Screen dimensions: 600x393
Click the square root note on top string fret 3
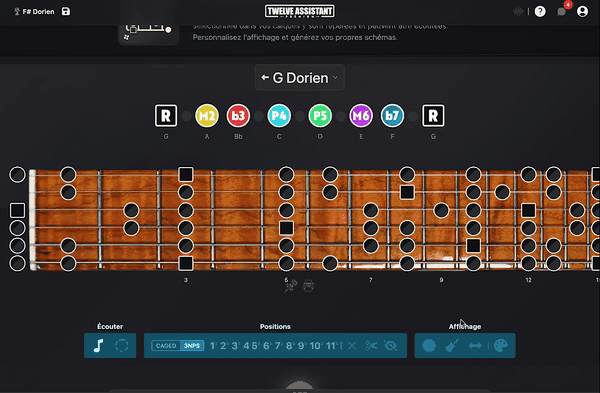(186, 174)
